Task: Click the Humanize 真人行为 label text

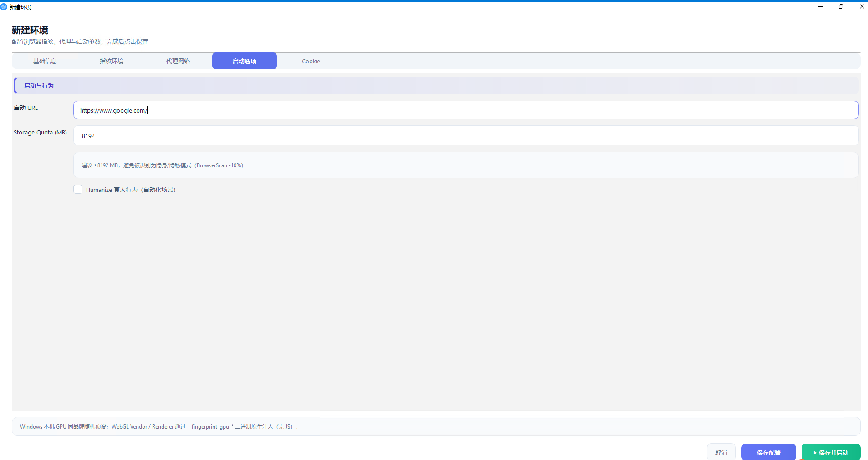Action: pos(131,190)
